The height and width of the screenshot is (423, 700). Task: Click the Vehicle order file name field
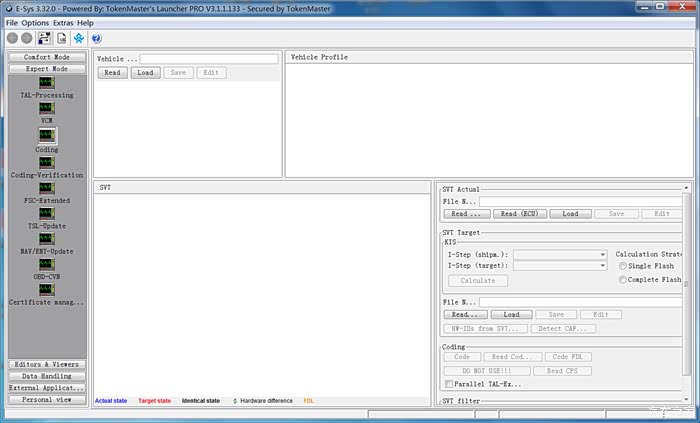(209, 59)
